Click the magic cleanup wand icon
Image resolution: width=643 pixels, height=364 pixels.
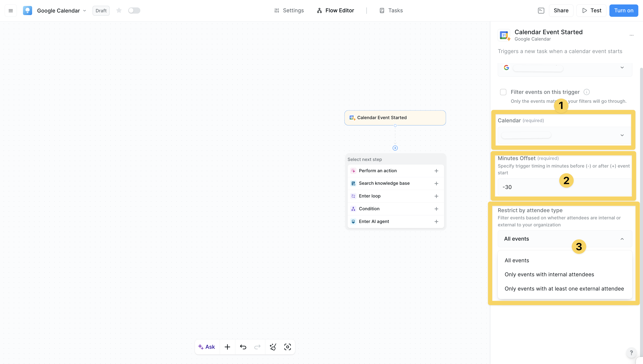coord(273,347)
